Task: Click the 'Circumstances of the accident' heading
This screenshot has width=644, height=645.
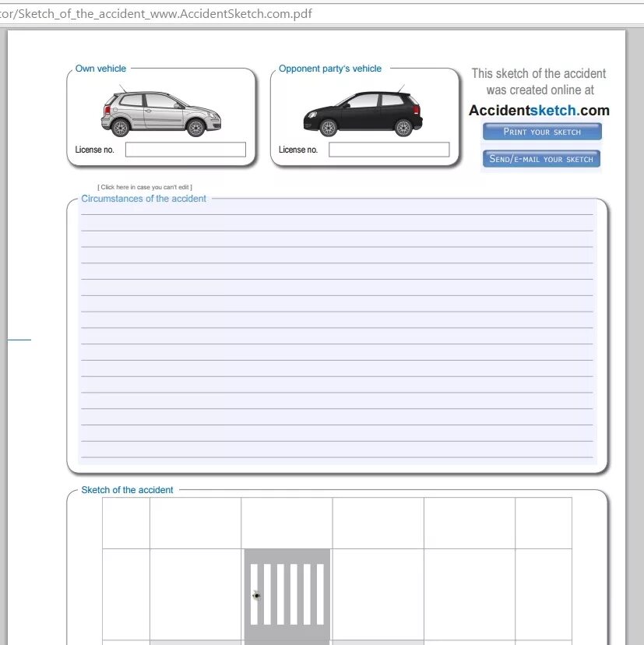Action: pyautogui.click(x=143, y=199)
